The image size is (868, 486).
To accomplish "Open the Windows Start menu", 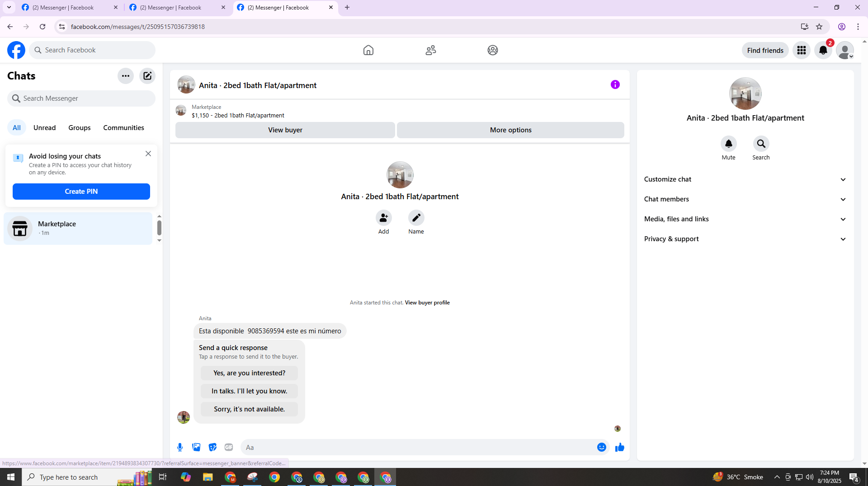I will pos(11,477).
